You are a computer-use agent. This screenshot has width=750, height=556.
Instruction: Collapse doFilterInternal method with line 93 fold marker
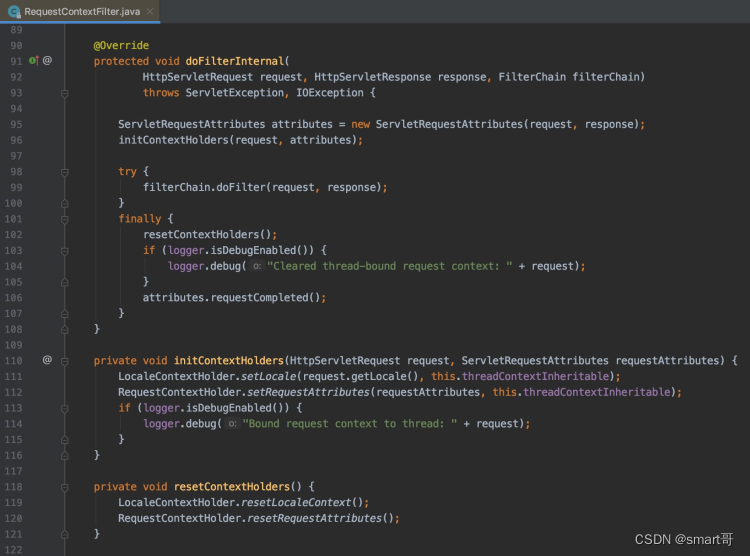[65, 93]
